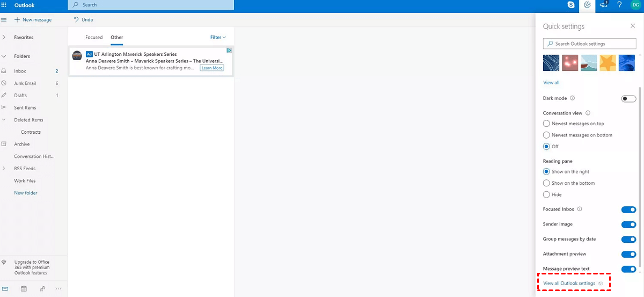Open more apps ellipsis icon
The image size is (644, 297).
click(x=58, y=289)
